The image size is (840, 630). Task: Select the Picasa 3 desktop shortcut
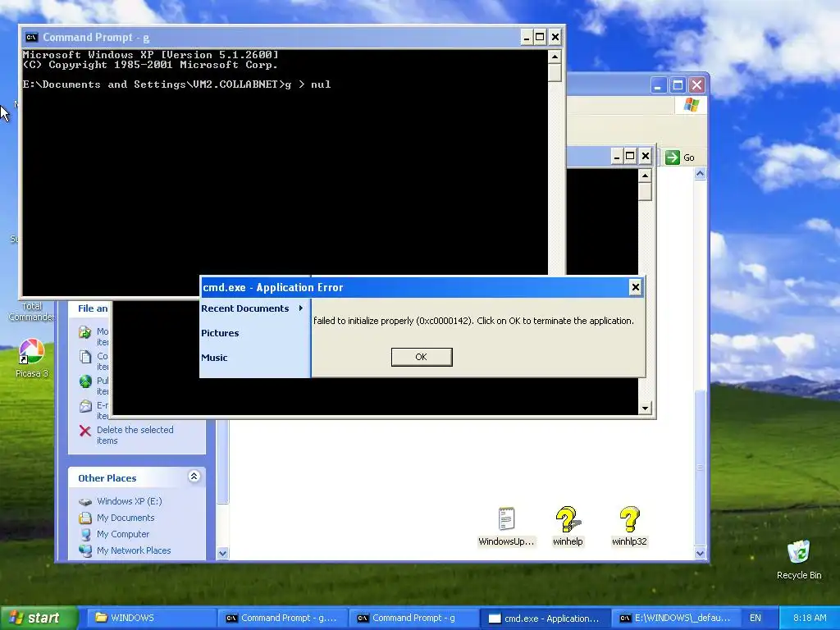tap(32, 358)
